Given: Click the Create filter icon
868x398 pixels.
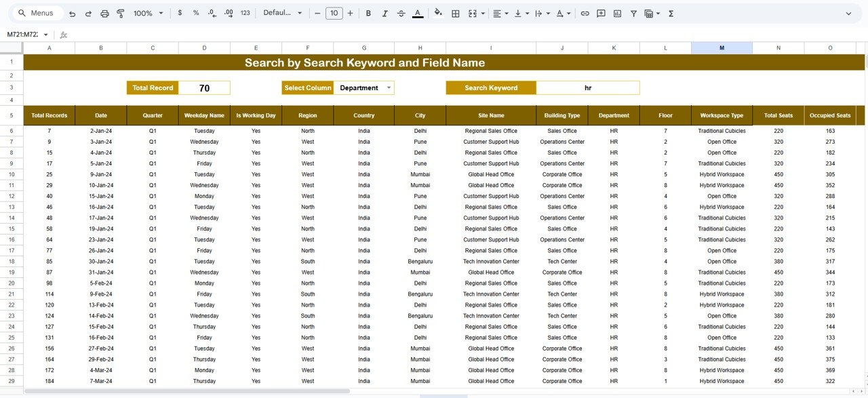Looking at the screenshot, I should [x=633, y=13].
